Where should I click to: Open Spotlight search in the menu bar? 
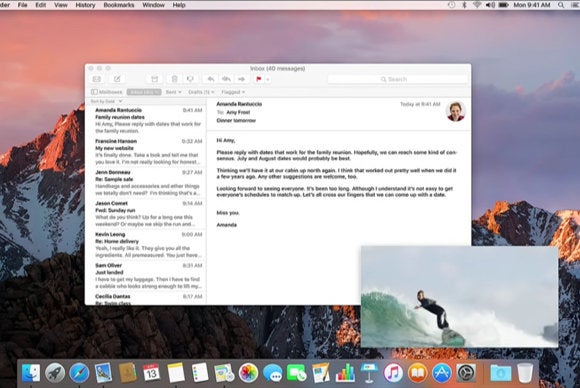click(561, 5)
